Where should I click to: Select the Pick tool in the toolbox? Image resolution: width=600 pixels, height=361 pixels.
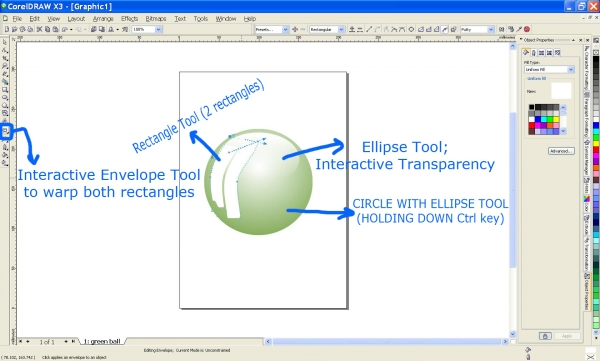(x=5, y=42)
